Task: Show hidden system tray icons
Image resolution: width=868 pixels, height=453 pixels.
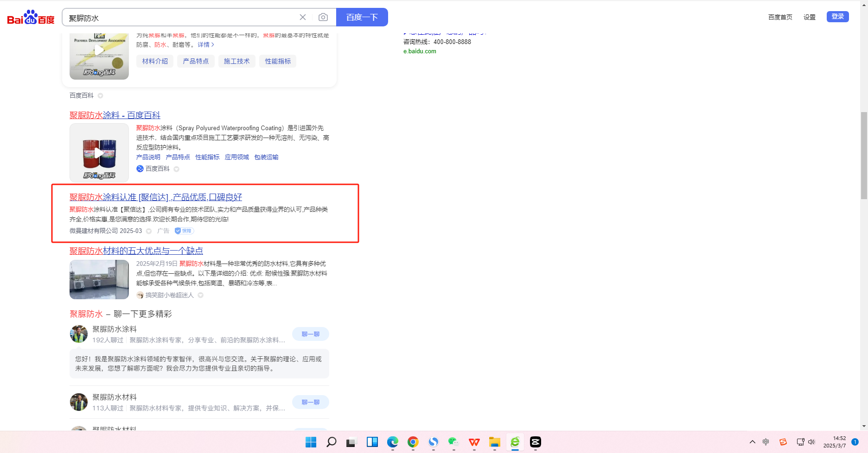Action: (752, 442)
